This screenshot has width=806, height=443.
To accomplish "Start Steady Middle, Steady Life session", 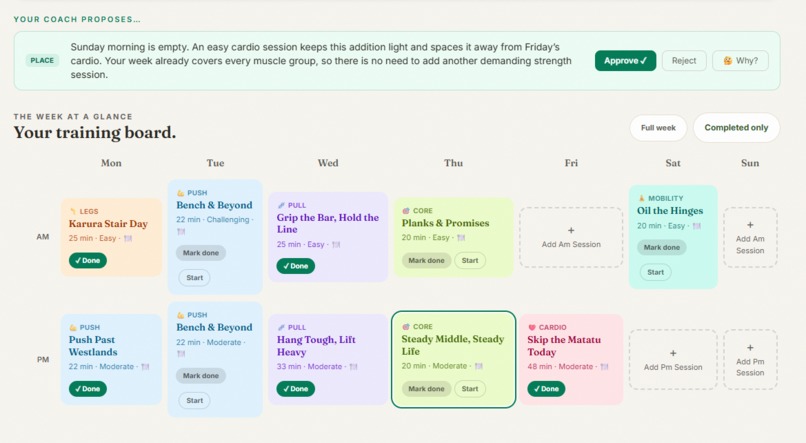I will coord(470,389).
